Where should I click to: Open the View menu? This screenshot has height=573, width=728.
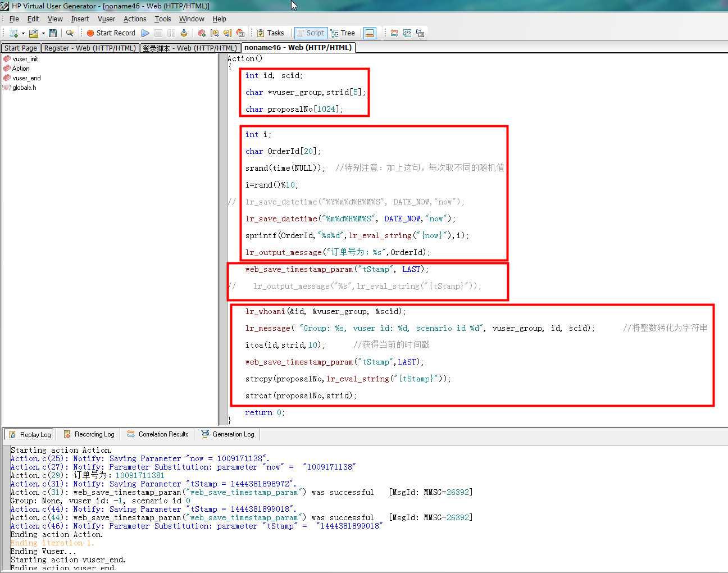click(55, 19)
